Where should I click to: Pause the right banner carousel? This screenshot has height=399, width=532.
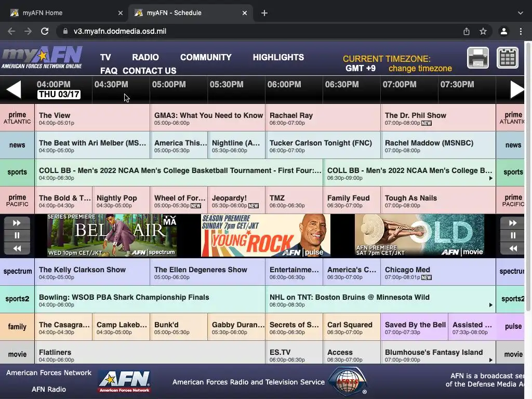tap(513, 235)
